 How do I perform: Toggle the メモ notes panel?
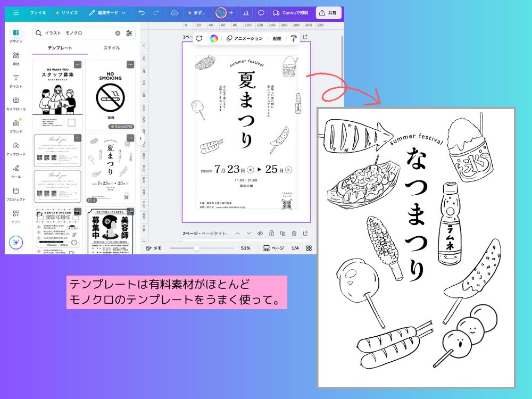pyautogui.click(x=154, y=248)
